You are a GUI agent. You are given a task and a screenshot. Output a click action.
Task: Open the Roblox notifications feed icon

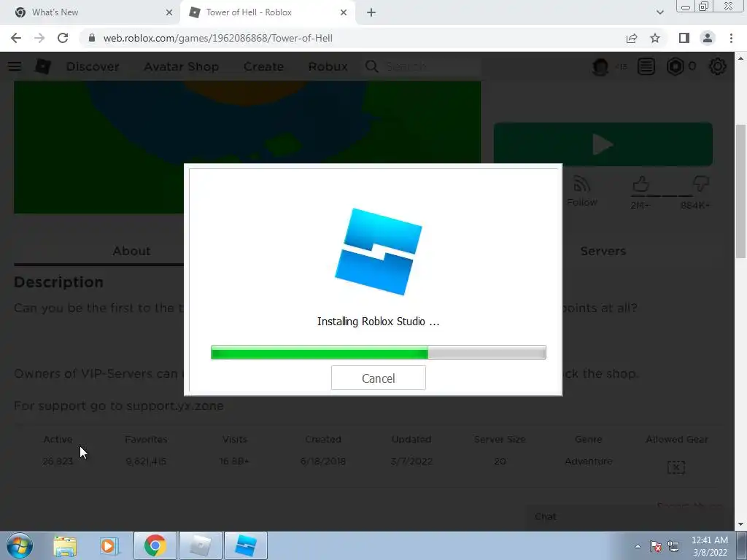click(646, 66)
